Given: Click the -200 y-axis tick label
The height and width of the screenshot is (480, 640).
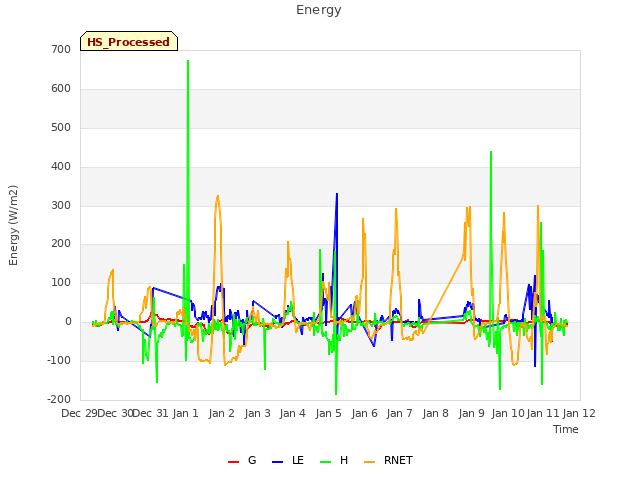Looking at the screenshot, I should coord(59,399).
